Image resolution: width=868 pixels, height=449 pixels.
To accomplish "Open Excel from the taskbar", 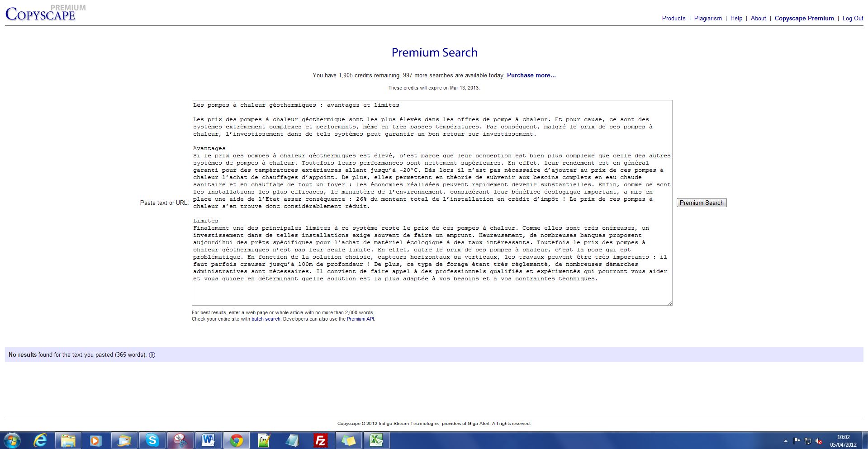I will (x=376, y=440).
